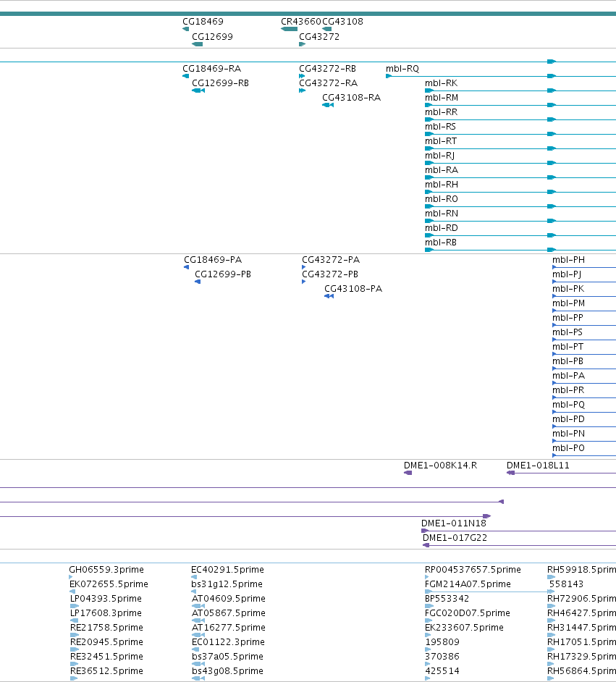Click the mbl-RH transcript label

tap(442, 185)
